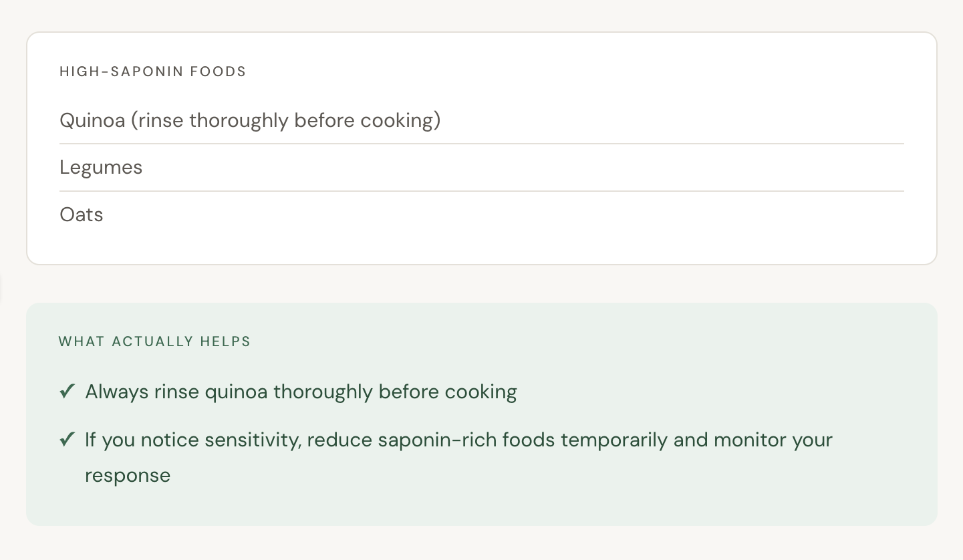Screen dimensions: 963x560
Task: Select the Legumes list item
Action: coord(101,167)
